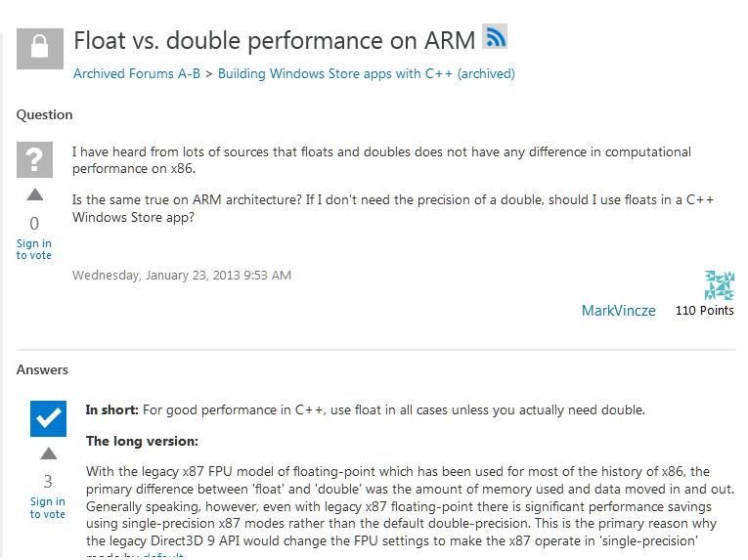Upvote the answer with three votes
748x560 pixels.
pos(48,453)
